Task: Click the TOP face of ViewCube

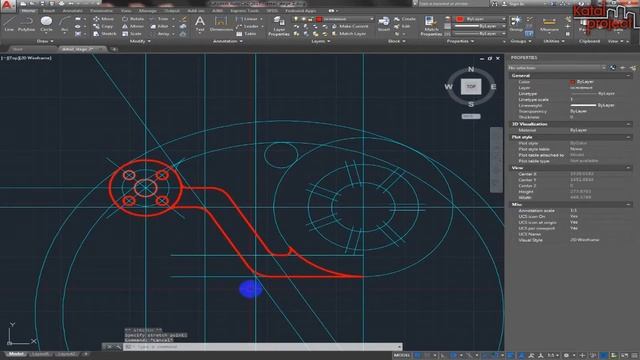Action: point(471,87)
